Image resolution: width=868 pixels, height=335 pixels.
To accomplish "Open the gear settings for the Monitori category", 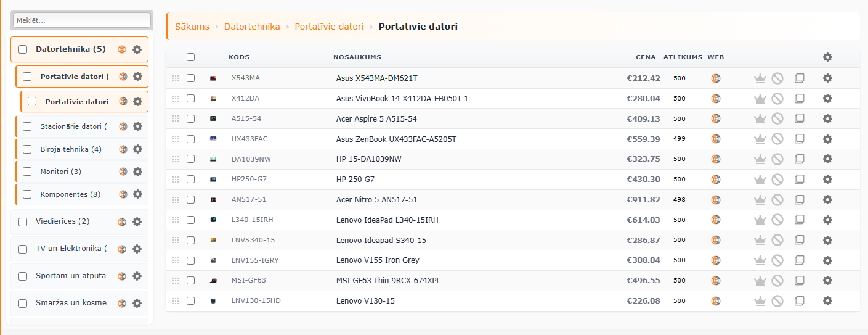I will click(137, 172).
